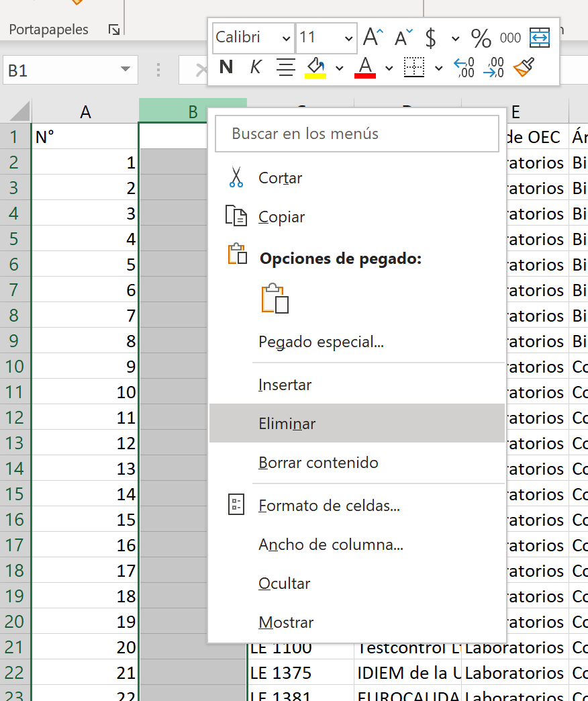
Task: Select column A header
Action: coord(85,111)
